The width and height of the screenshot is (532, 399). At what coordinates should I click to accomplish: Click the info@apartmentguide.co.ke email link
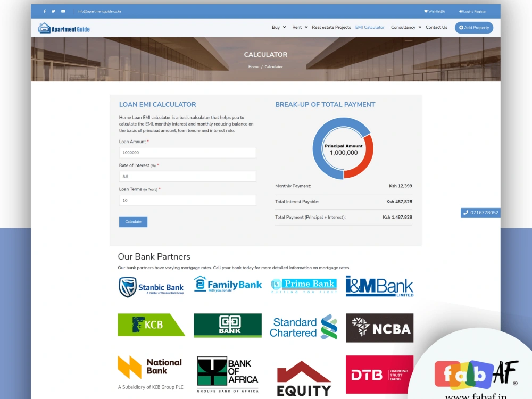pyautogui.click(x=99, y=11)
